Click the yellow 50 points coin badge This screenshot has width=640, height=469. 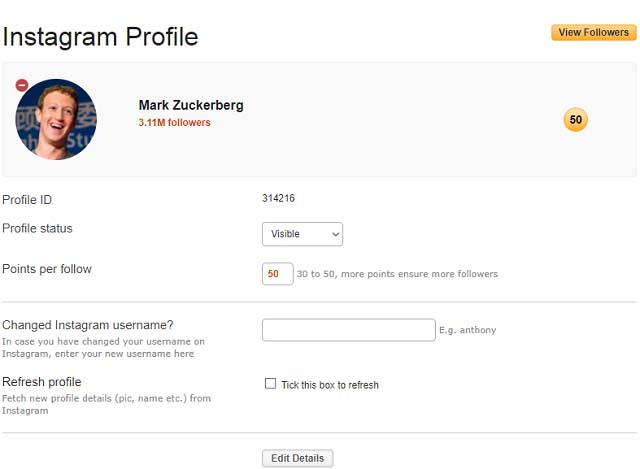click(x=576, y=120)
